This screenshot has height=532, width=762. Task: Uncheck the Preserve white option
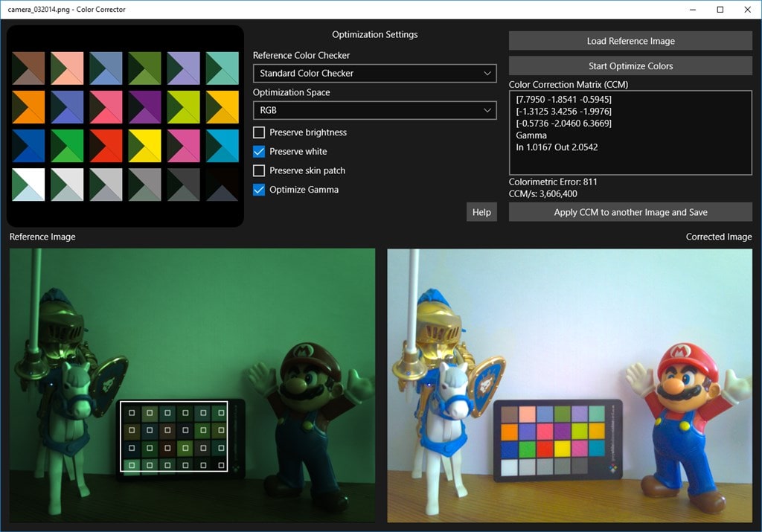259,152
